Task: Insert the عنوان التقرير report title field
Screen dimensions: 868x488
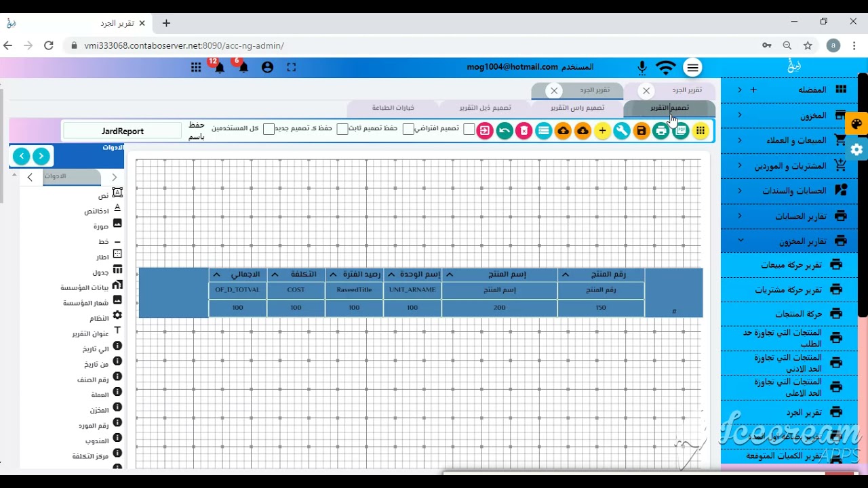Action: [97, 332]
